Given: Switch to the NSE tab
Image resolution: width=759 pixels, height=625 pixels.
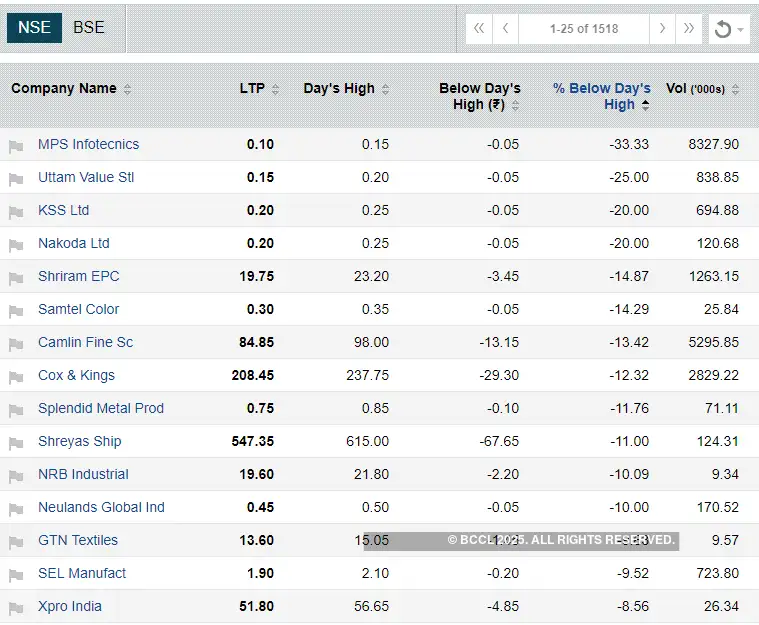Looking at the screenshot, I should [34, 28].
